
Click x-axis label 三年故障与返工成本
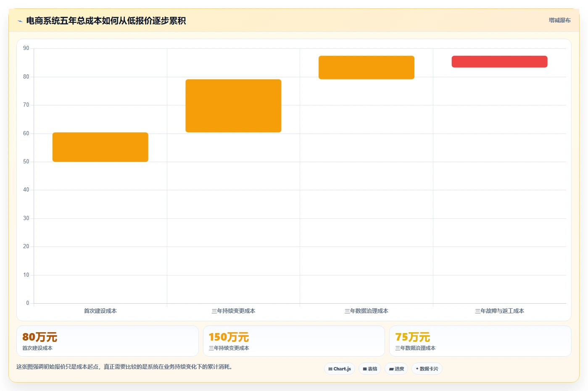click(x=499, y=311)
